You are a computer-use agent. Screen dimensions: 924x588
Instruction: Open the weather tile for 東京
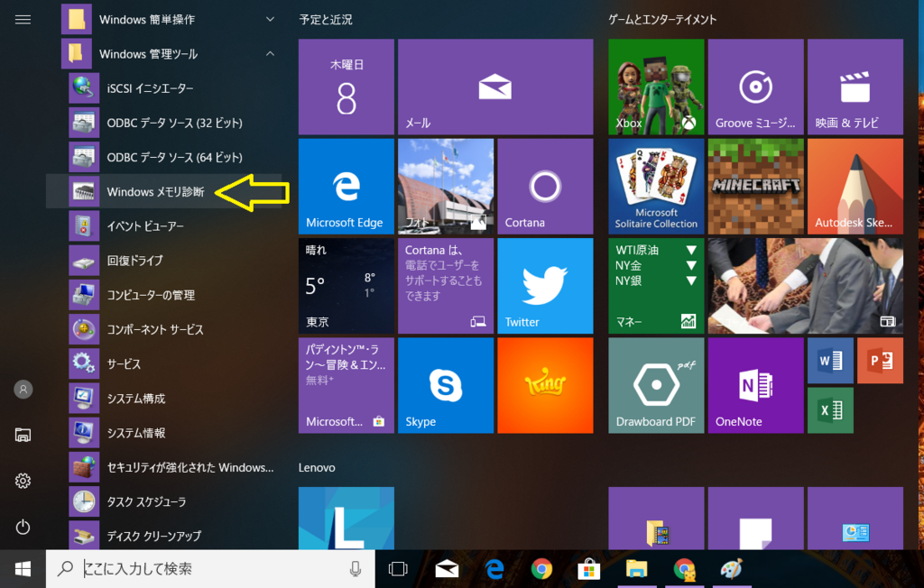click(346, 286)
